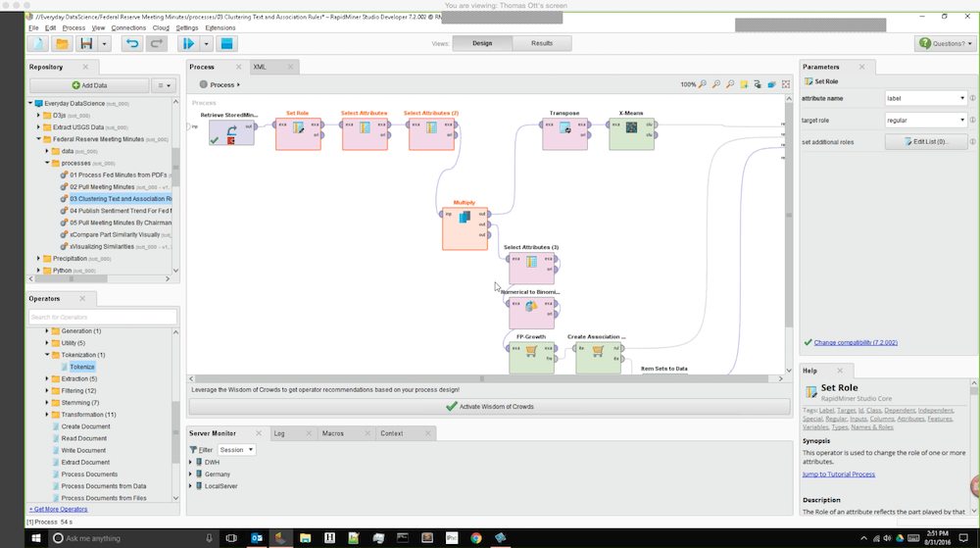Click the New Process toolbar icon
The width and height of the screenshot is (980, 548).
pos(37,44)
